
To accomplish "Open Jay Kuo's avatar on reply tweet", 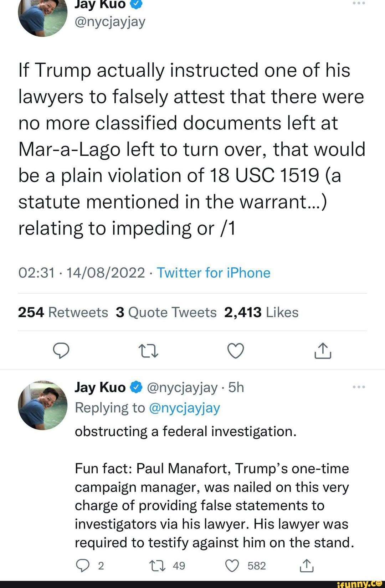I will click(x=42, y=405).
